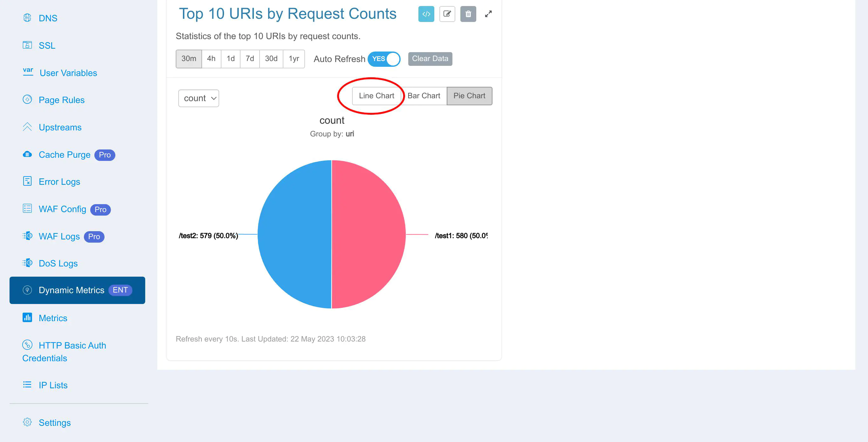Click the Bar Chart button

(424, 95)
